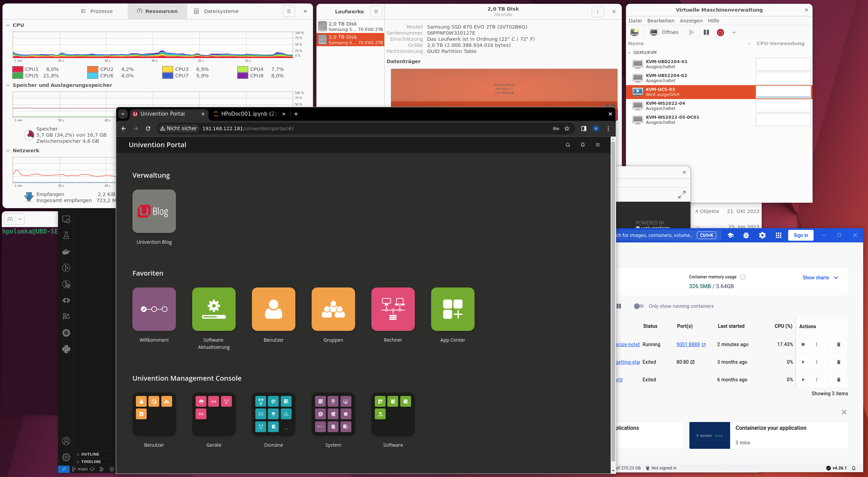Open the Rechner favorites tile
The width and height of the screenshot is (868, 477).
coord(393,309)
